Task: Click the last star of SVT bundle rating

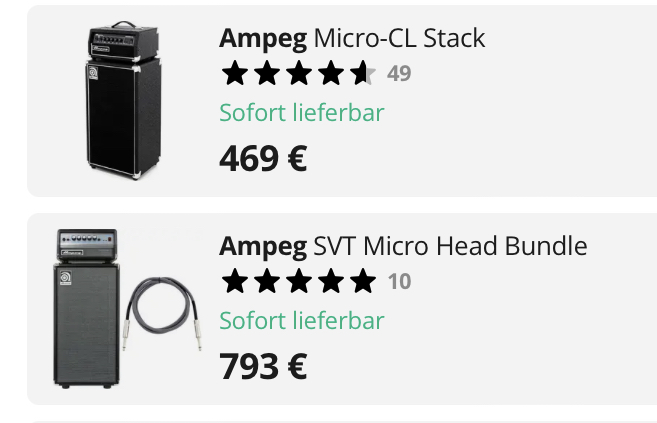Action: [362, 282]
